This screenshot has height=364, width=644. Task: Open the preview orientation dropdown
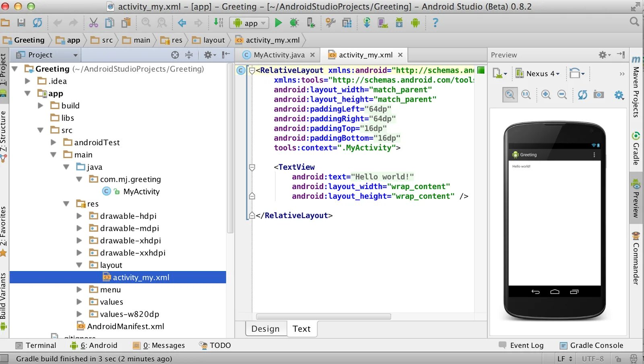[x=577, y=74]
